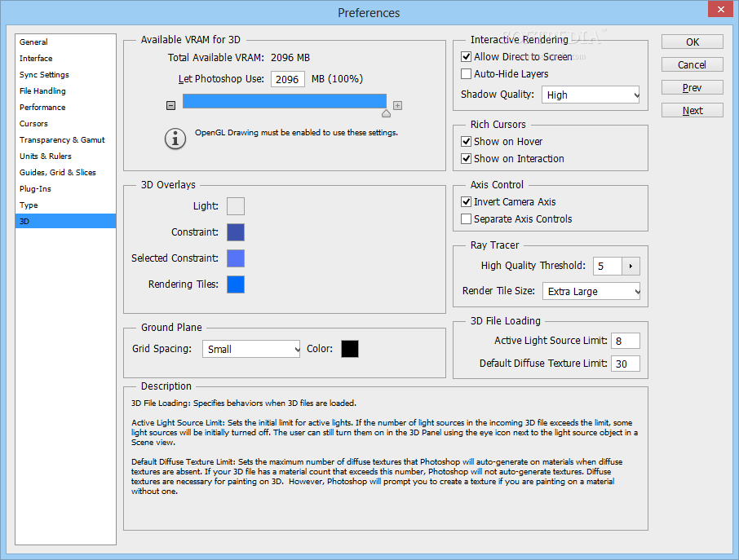Disable Allow Direct to Screen checkbox
The image size is (739, 560).
[x=466, y=57]
